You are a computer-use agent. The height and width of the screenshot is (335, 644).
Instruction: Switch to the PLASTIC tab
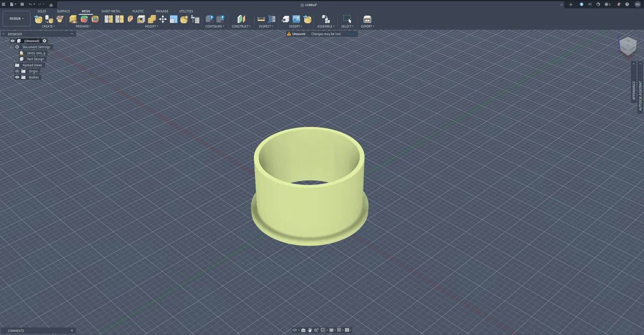(138, 11)
